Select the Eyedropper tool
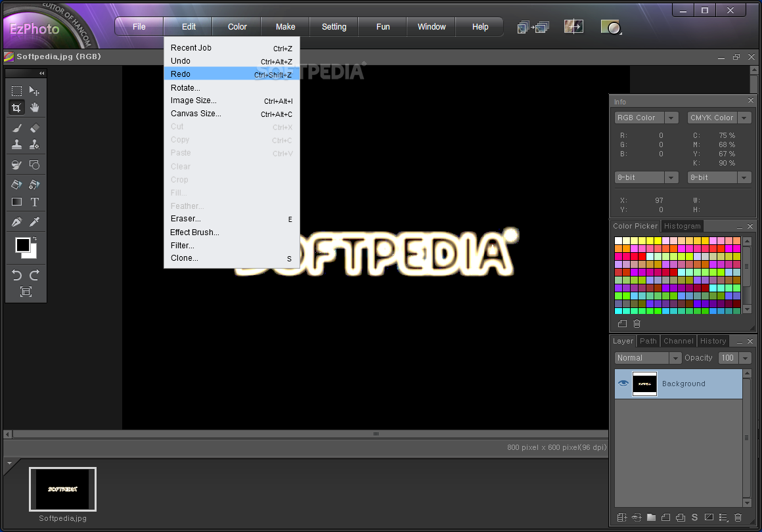Image resolution: width=762 pixels, height=532 pixels. pyautogui.click(x=35, y=222)
